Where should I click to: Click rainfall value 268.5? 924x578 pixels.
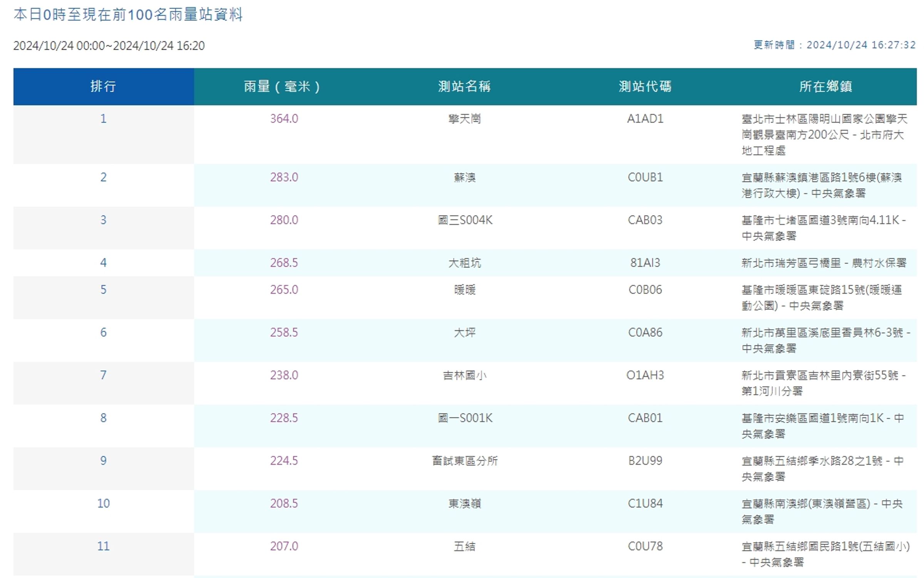tap(284, 262)
